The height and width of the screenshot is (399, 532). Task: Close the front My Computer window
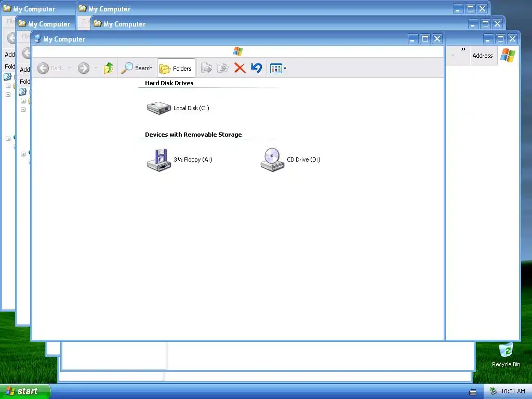[x=437, y=39]
